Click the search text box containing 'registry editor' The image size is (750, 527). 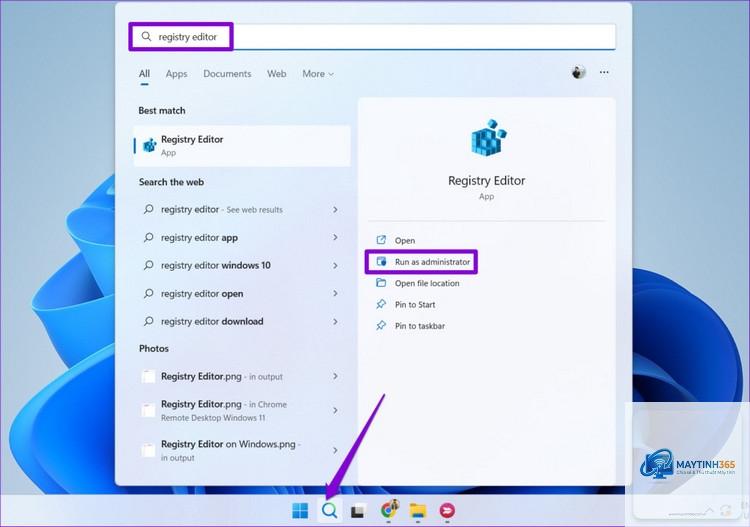[372, 37]
